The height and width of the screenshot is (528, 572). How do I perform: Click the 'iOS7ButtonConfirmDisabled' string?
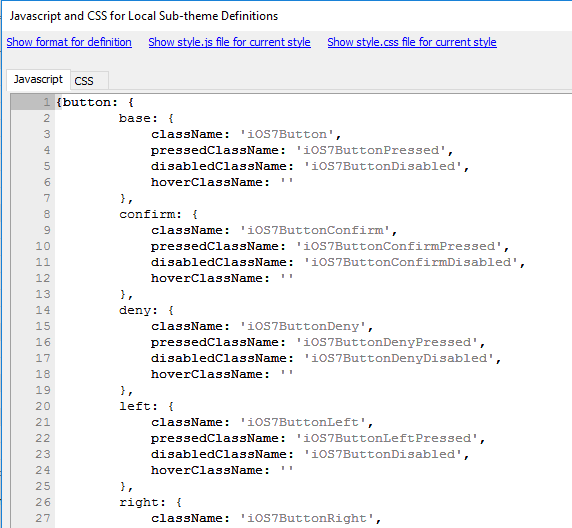point(411,262)
